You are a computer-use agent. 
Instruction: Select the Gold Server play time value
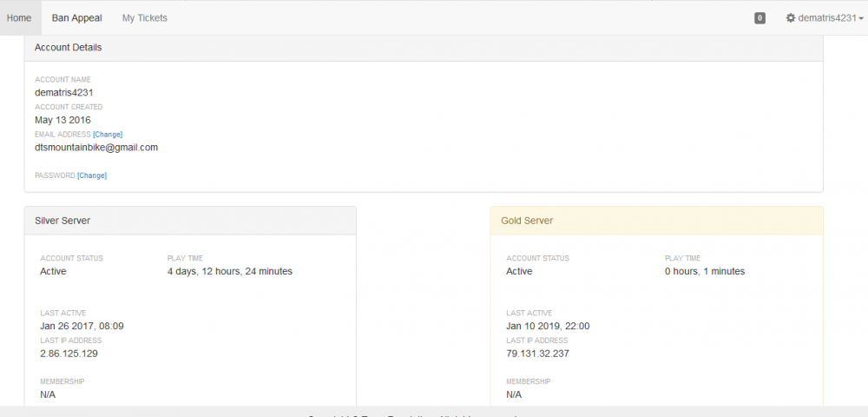pyautogui.click(x=704, y=271)
